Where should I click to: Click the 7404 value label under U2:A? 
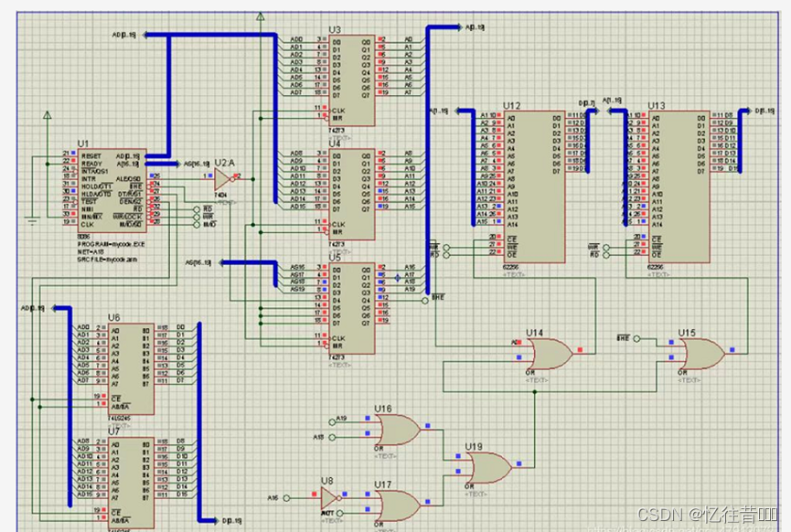[220, 195]
